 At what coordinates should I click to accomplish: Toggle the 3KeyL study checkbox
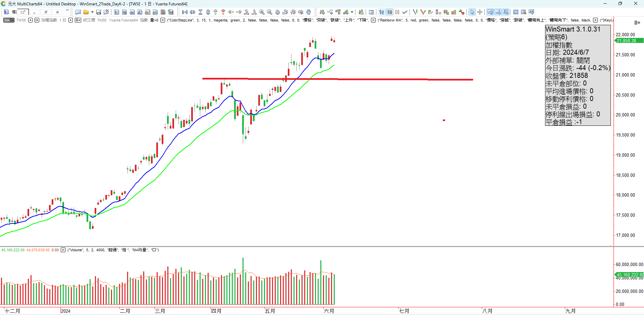pyautogui.click(x=595, y=20)
